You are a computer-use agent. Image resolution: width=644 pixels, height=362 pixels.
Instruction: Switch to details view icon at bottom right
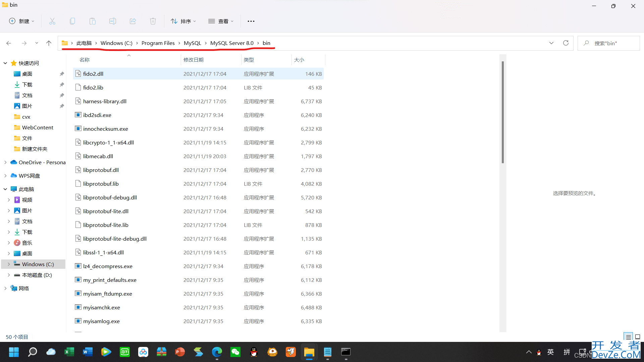[628, 337]
